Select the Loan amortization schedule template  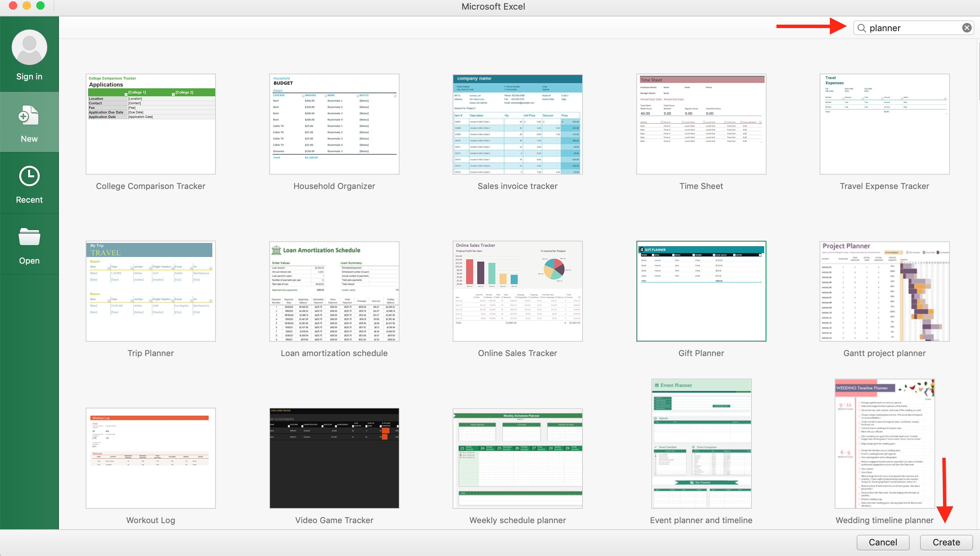pos(333,292)
